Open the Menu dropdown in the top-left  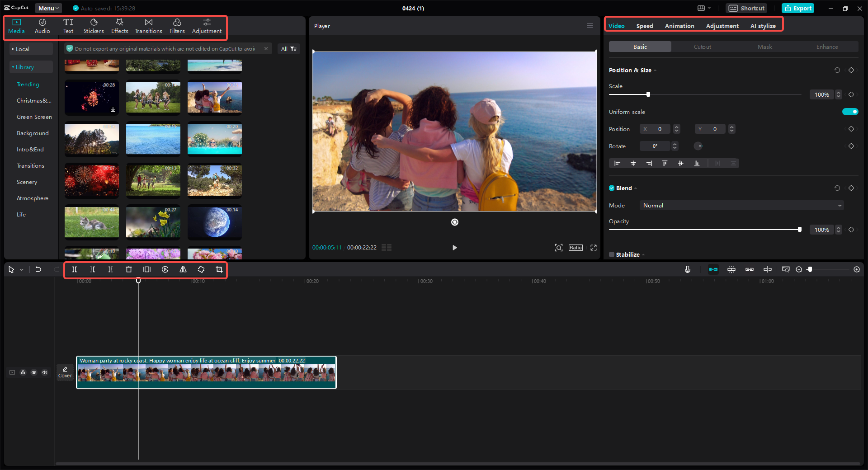coord(48,8)
